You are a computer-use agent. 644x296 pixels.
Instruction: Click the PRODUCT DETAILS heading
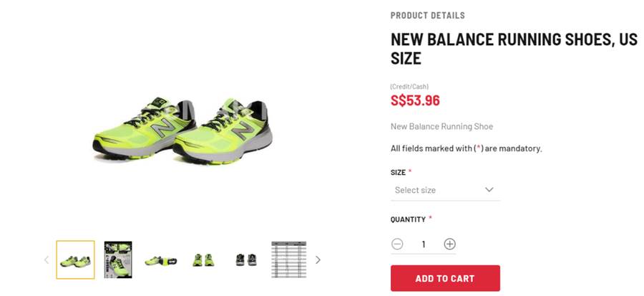click(x=428, y=16)
